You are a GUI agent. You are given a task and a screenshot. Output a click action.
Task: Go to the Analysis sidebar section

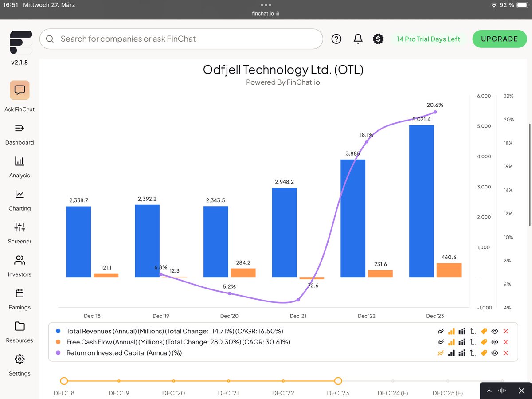pyautogui.click(x=20, y=167)
